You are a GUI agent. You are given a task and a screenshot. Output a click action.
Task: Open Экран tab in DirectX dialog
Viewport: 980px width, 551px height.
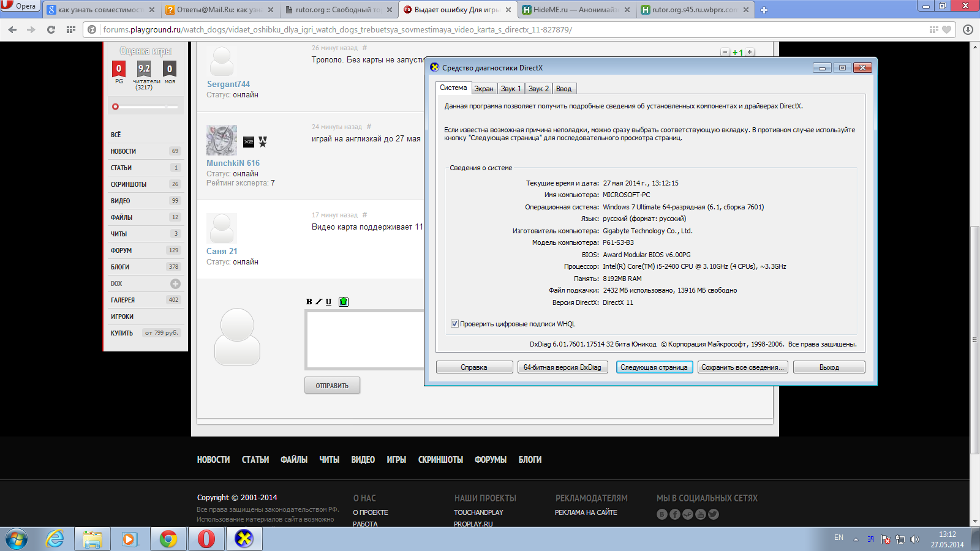[x=484, y=89]
